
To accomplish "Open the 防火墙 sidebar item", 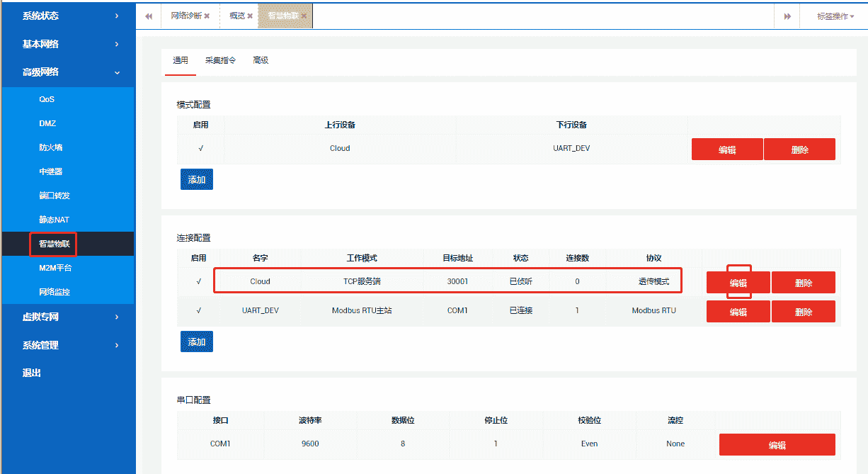I will coord(51,148).
